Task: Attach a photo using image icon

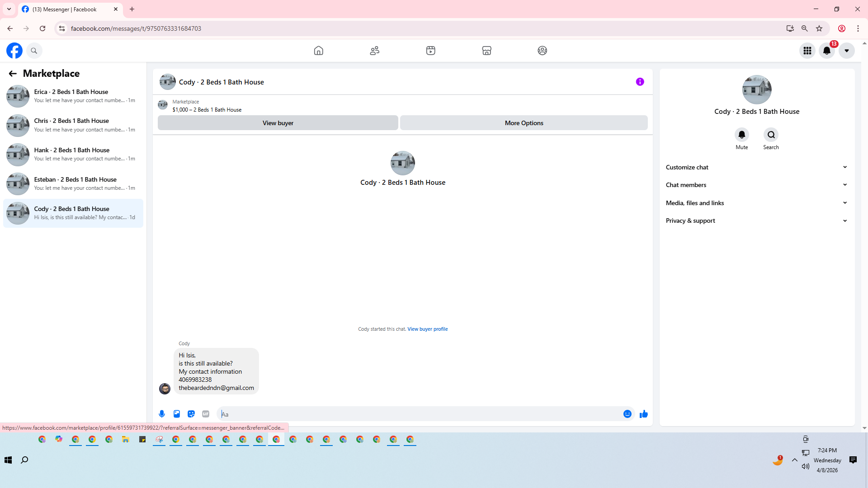Action: point(177,414)
